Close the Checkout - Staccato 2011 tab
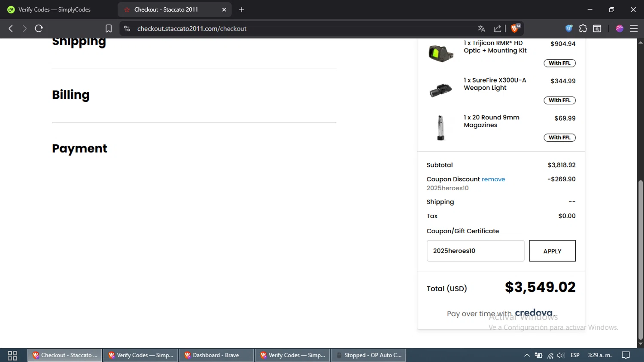Screen dimensions: 644x362 tap(224, 9)
